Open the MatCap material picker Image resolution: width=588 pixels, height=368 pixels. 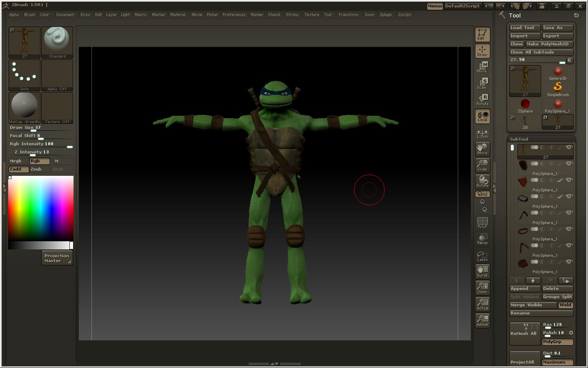click(x=24, y=108)
